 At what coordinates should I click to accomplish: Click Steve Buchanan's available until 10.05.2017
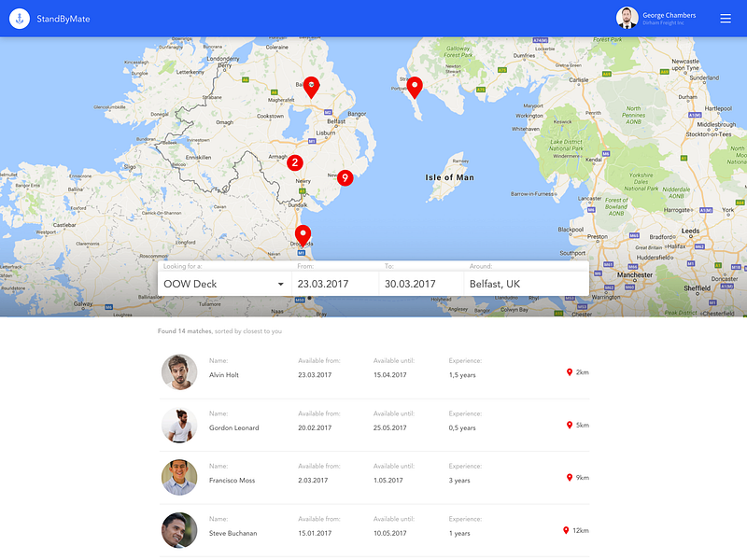(390, 533)
